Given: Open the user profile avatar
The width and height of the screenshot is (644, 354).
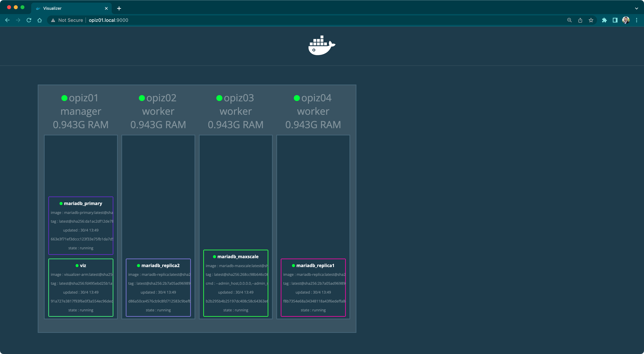Looking at the screenshot, I should [626, 20].
